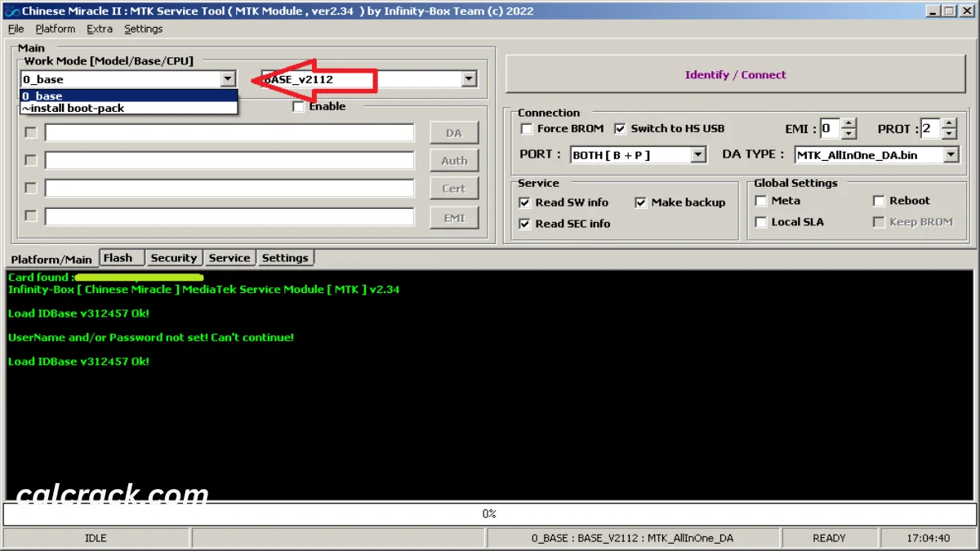Close the MTK Service Tool window

[965, 11]
